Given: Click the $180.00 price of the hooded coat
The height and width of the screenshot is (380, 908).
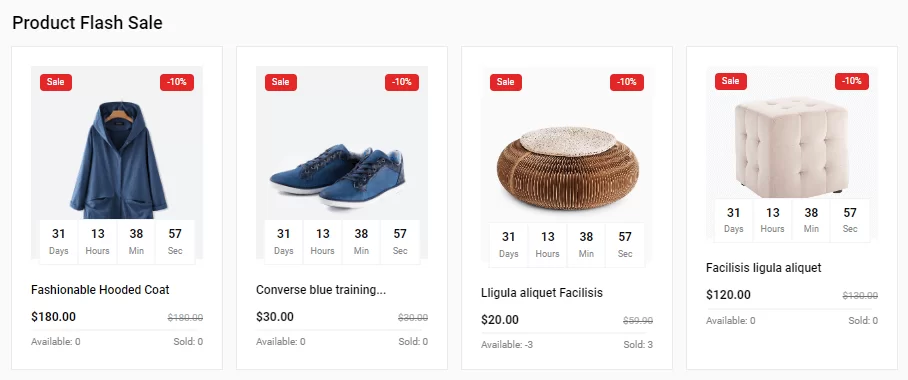Looking at the screenshot, I should point(53,317).
